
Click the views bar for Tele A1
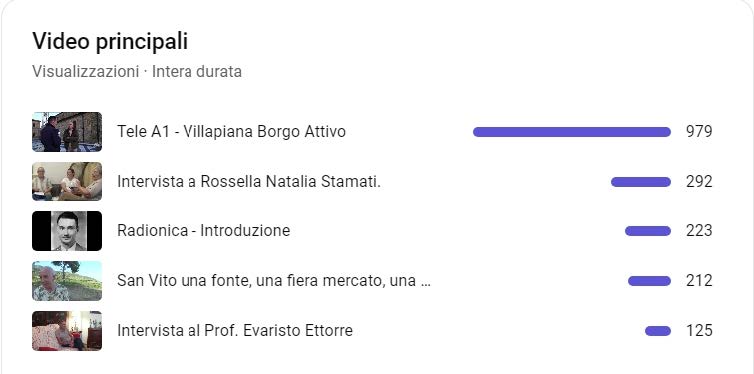[x=572, y=132]
